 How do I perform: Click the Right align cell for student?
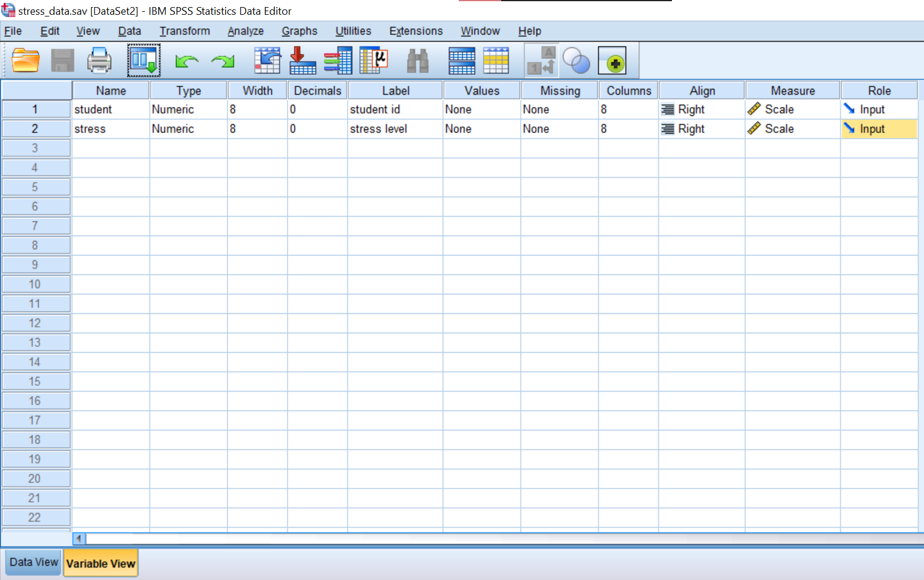pos(702,110)
